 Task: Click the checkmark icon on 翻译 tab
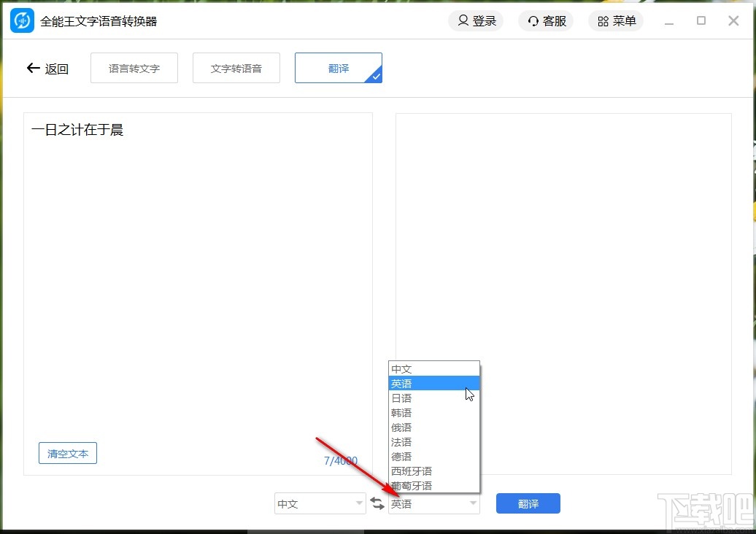pos(377,77)
